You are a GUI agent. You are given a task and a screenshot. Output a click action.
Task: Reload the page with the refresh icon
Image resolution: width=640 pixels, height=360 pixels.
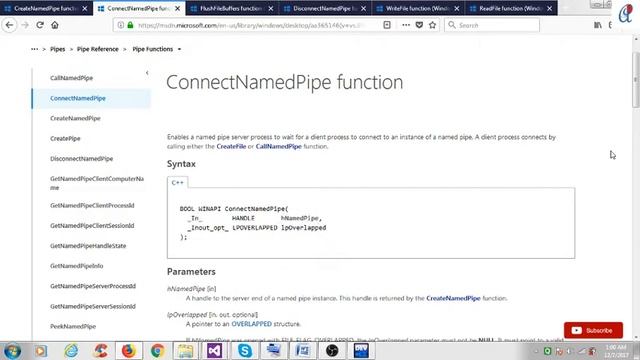(x=40, y=25)
